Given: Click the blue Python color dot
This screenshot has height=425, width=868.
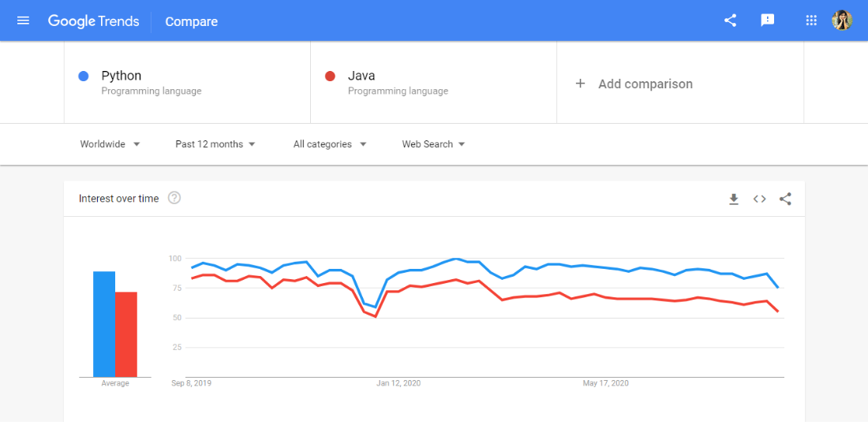Looking at the screenshot, I should pyautogui.click(x=84, y=76).
